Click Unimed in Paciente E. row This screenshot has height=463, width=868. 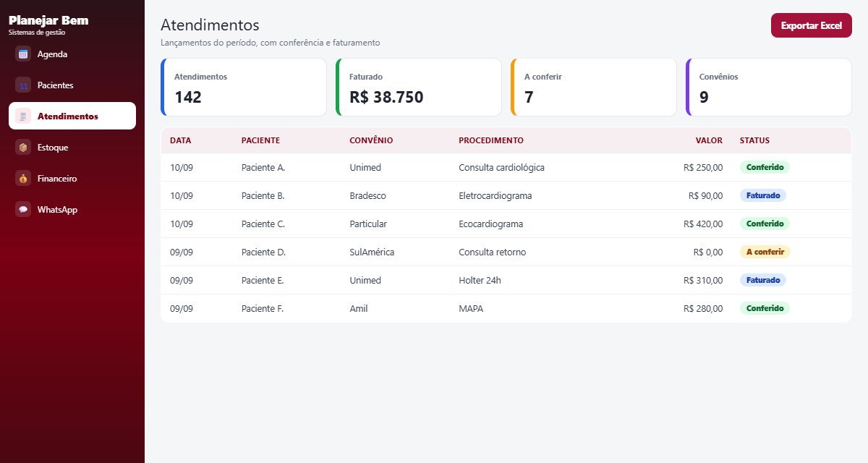pyautogui.click(x=365, y=280)
